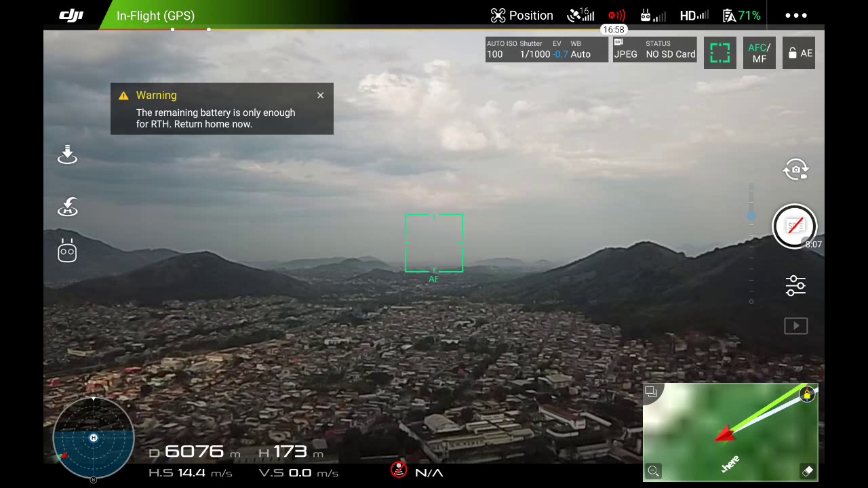Open the battery 71% status
This screenshot has width=868, height=488.
[x=741, y=16]
